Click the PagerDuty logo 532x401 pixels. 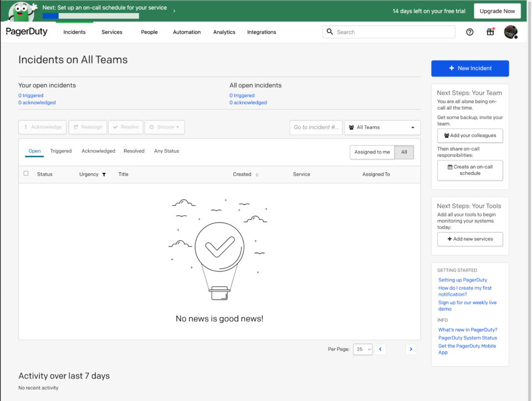tap(27, 32)
